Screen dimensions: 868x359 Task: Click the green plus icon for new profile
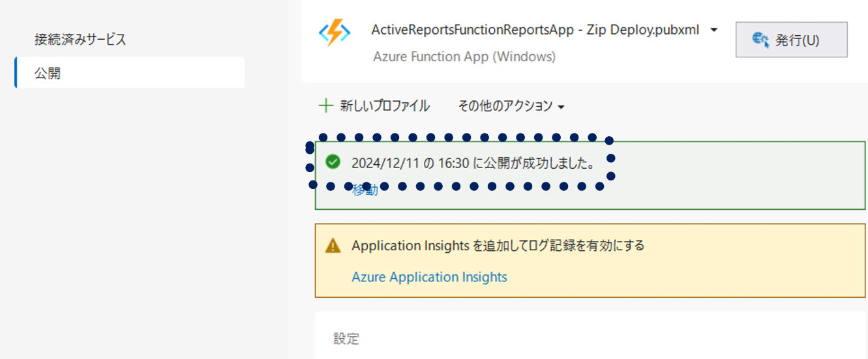tap(325, 106)
